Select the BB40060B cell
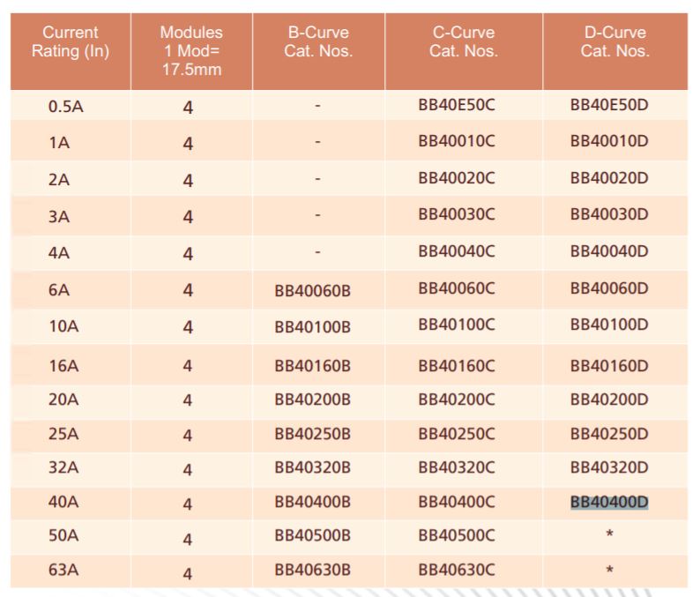 click(312, 290)
